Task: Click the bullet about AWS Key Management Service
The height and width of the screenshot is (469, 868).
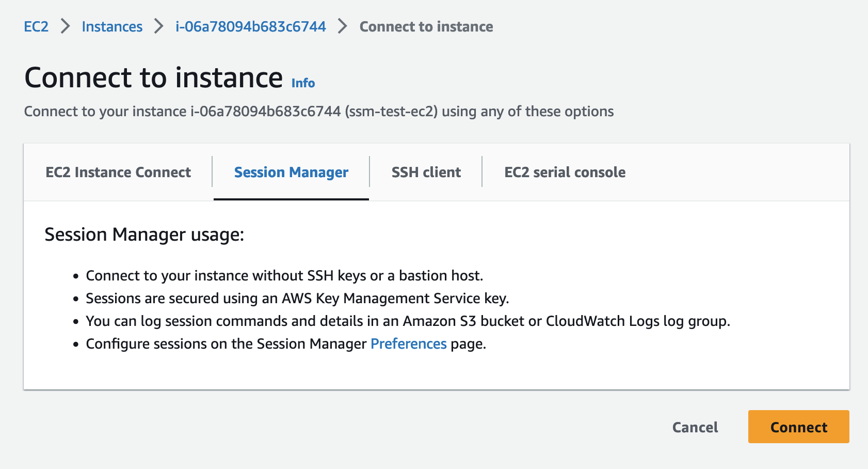Action: (x=297, y=299)
